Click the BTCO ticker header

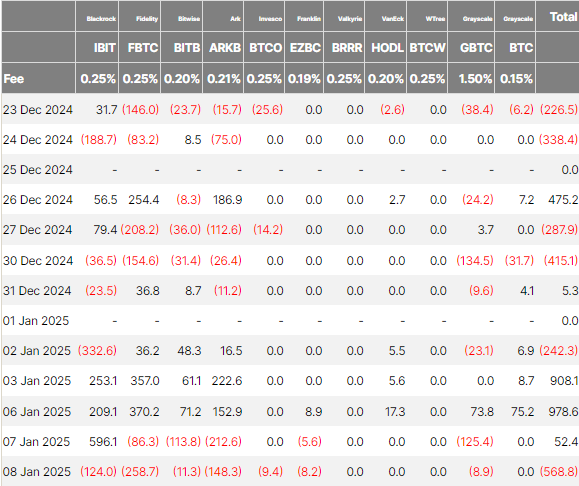(x=265, y=48)
